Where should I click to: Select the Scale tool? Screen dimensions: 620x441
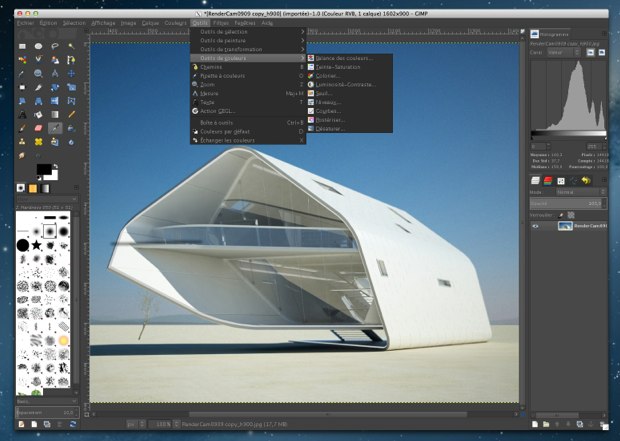pos(71,87)
